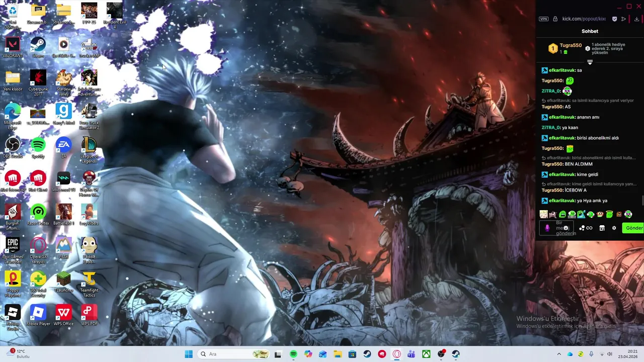Send the message with Gönder button
644x362 pixels.
pos(634,228)
